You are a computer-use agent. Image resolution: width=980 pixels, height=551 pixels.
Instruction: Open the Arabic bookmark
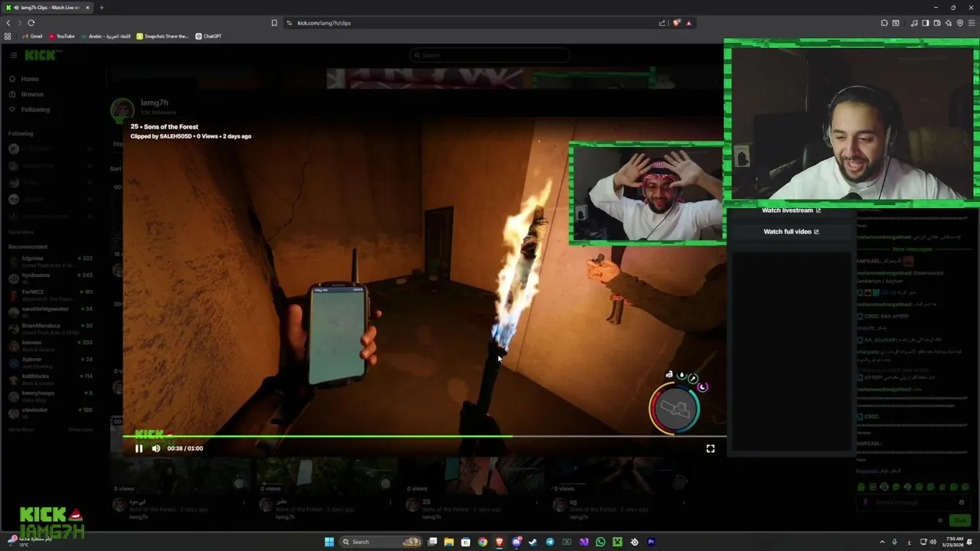(x=106, y=36)
